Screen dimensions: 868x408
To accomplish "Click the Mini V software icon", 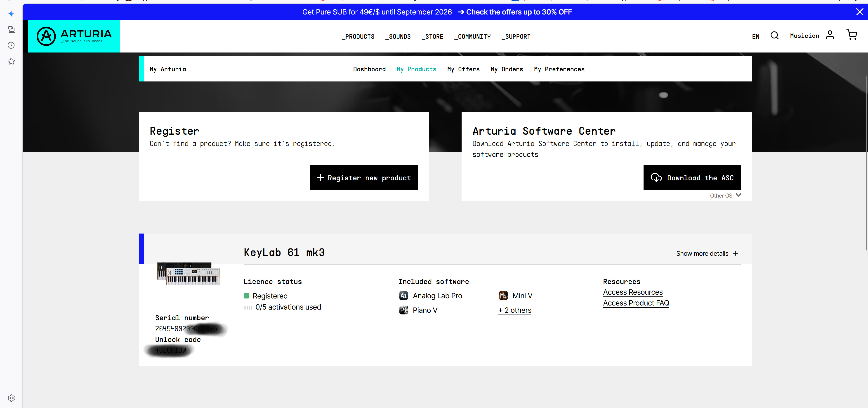I will (503, 296).
